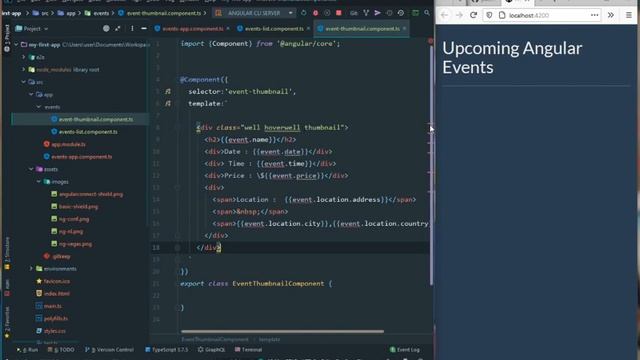
Task: Close the events-app.component.ts tab
Action: point(228,29)
